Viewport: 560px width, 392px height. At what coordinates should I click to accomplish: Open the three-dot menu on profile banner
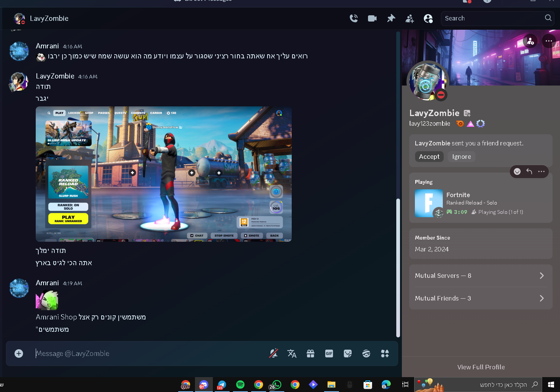pyautogui.click(x=549, y=41)
